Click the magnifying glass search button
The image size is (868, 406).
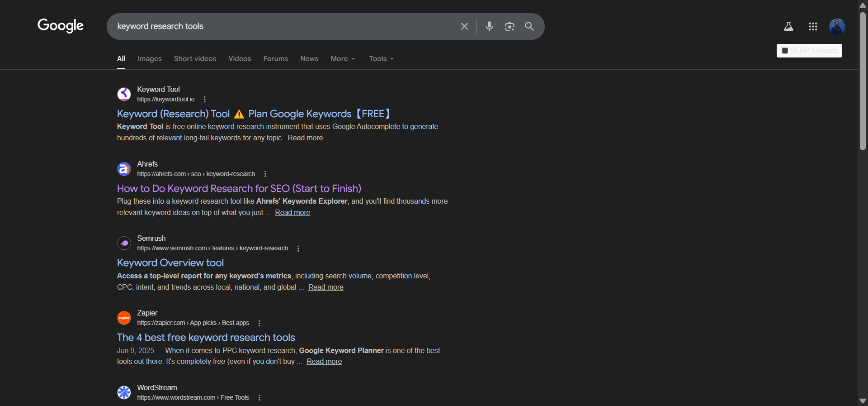[529, 26]
